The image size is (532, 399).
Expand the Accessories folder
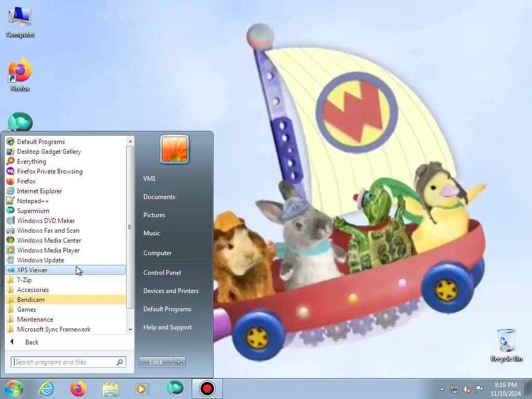[66, 289]
